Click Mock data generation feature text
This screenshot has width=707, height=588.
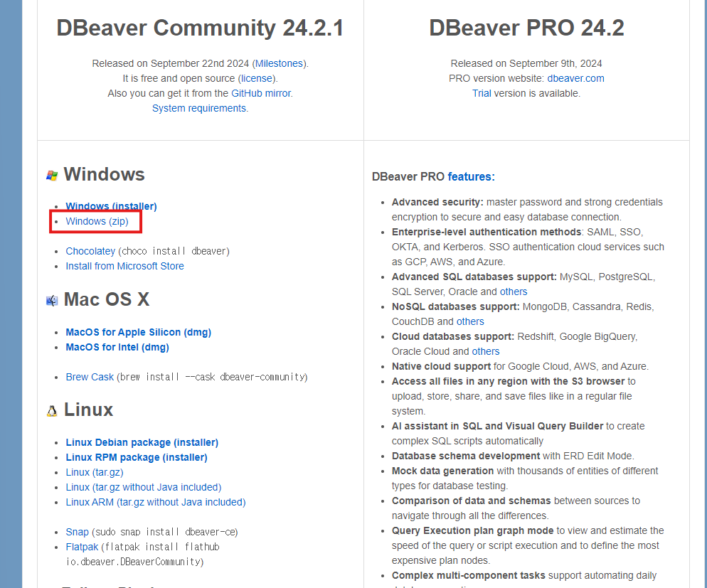pos(443,471)
